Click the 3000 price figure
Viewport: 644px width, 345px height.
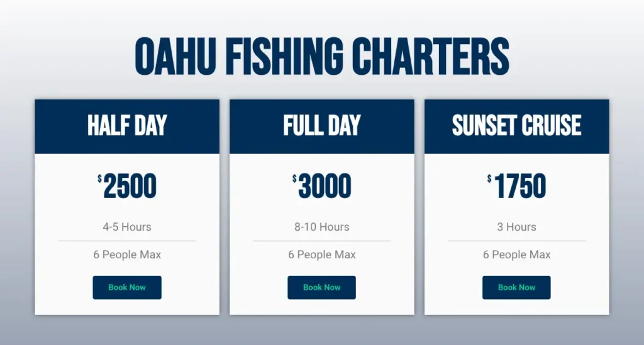325,187
